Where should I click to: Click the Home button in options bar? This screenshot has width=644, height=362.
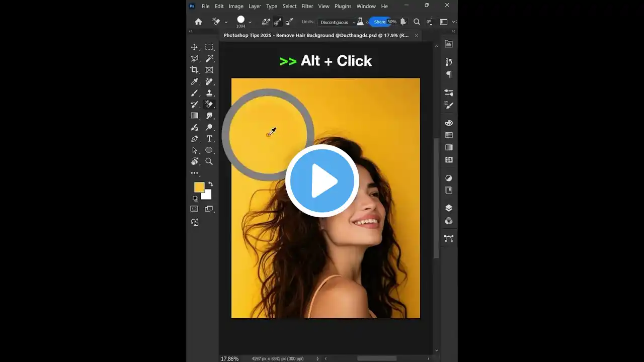(198, 22)
